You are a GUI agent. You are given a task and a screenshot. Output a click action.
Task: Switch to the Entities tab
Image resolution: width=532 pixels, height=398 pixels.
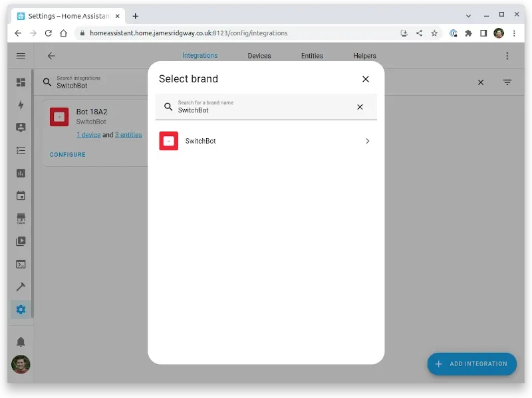point(312,56)
